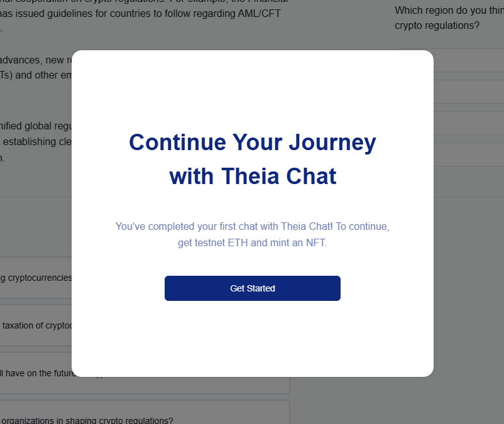The width and height of the screenshot is (504, 424).
Task: Click the "get testnet ETH and mint an NFT" line
Action: [252, 242]
